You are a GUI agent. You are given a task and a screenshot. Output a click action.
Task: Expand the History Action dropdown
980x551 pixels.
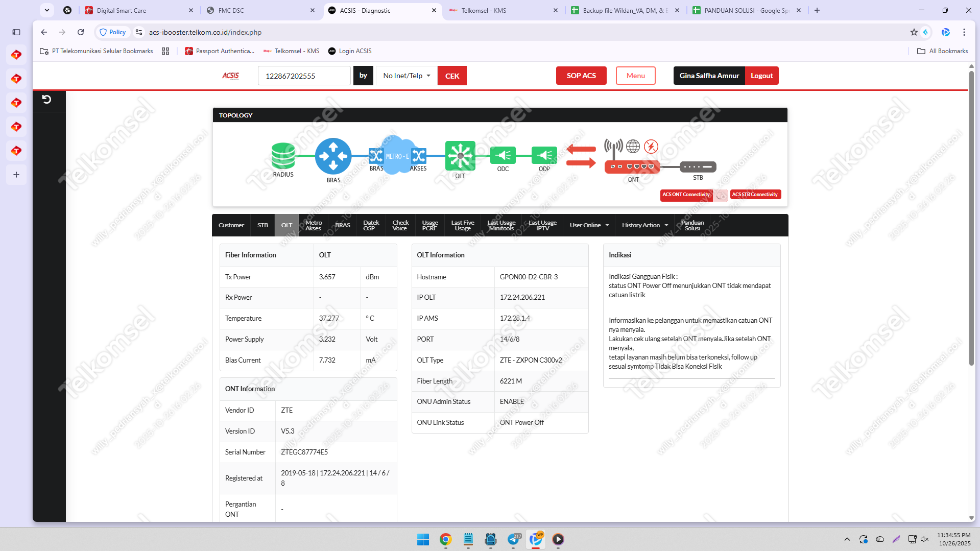point(644,225)
